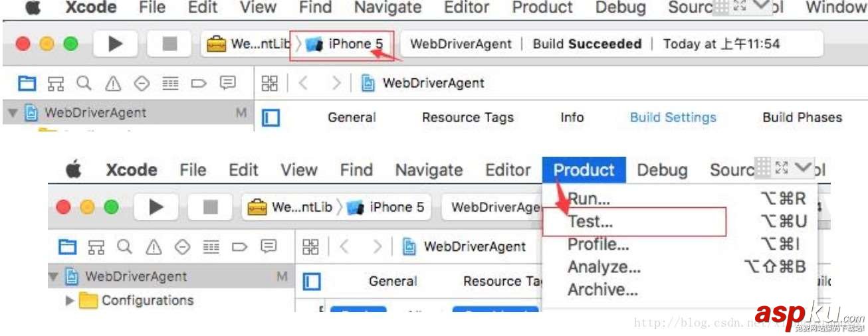Switch to the Build Settings tab
The height and width of the screenshot is (336, 868).
click(673, 118)
